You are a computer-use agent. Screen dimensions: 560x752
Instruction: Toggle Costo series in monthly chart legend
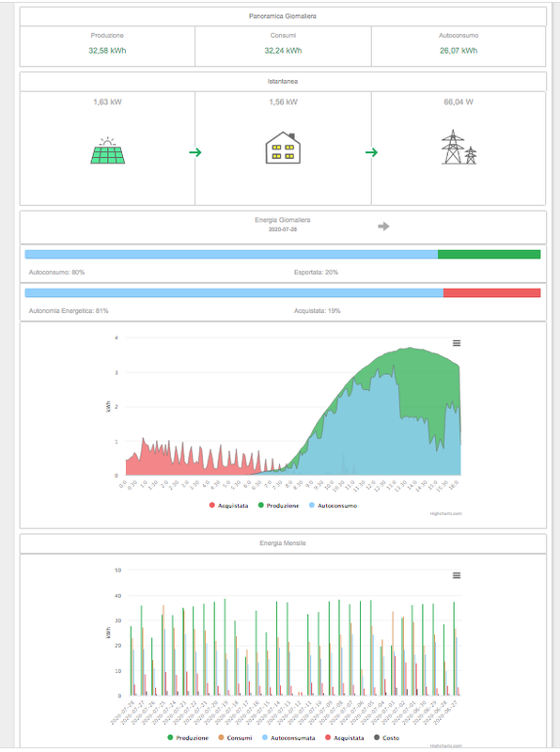click(x=386, y=738)
